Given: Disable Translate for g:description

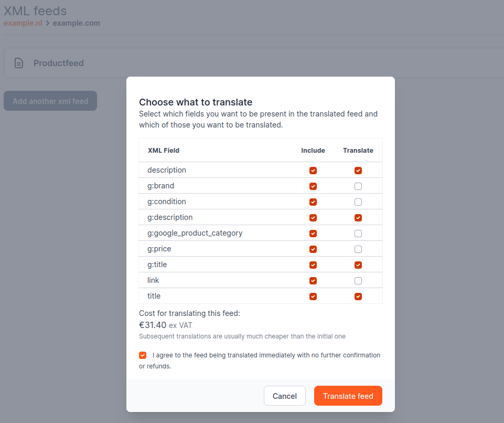Looking at the screenshot, I should point(358,218).
